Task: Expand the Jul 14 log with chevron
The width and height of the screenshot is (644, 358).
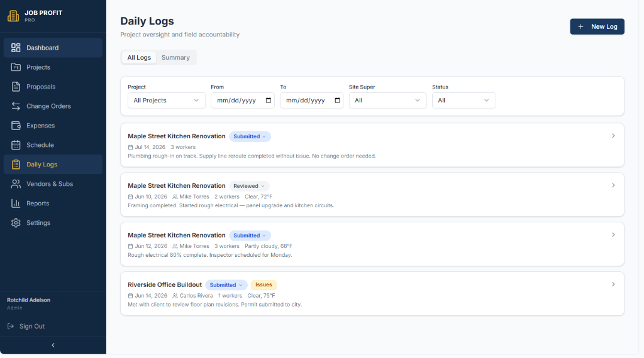Action: (613, 136)
